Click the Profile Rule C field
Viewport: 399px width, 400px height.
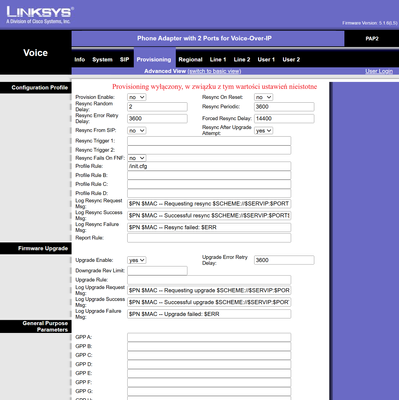[209, 184]
